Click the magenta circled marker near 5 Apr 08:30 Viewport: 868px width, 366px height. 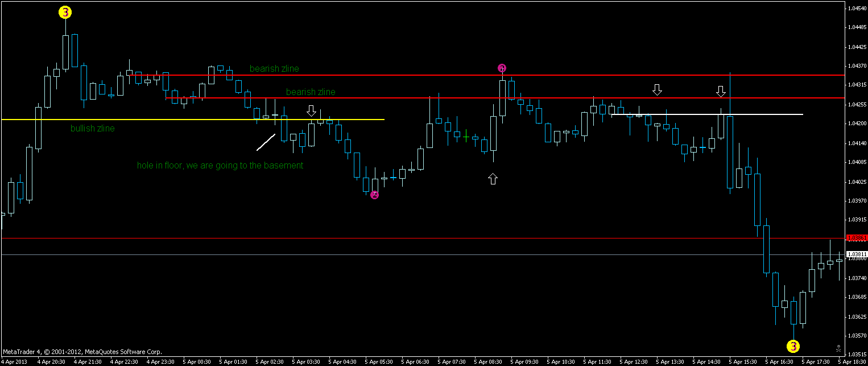pos(502,68)
